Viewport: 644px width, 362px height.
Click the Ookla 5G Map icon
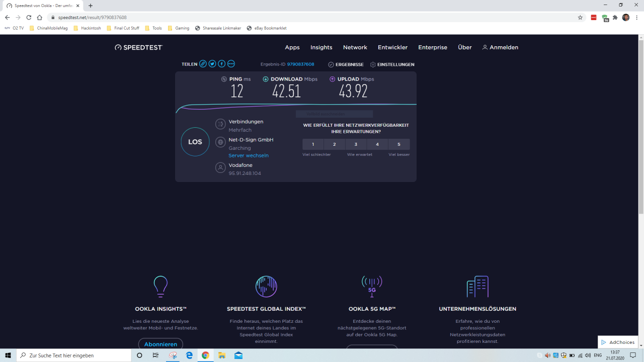pos(372,287)
